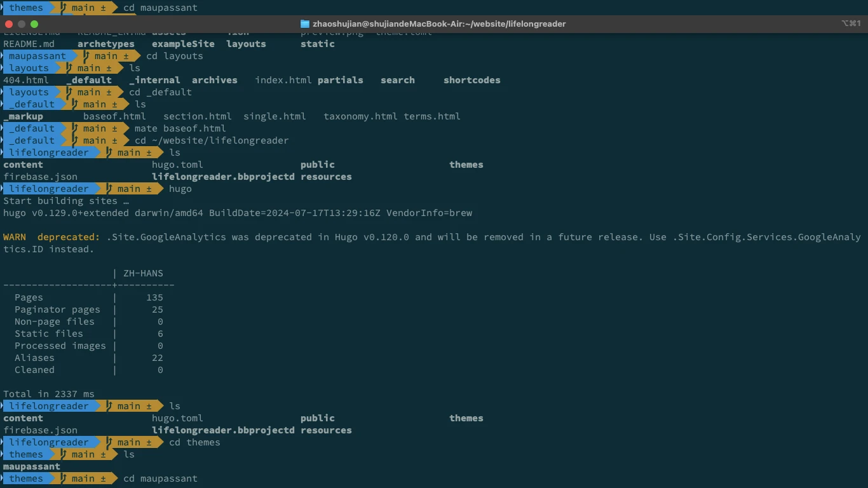Image resolution: width=868 pixels, height=488 pixels.
Task: Click the git branch icon before mate baseof.html
Action: pos(75,128)
